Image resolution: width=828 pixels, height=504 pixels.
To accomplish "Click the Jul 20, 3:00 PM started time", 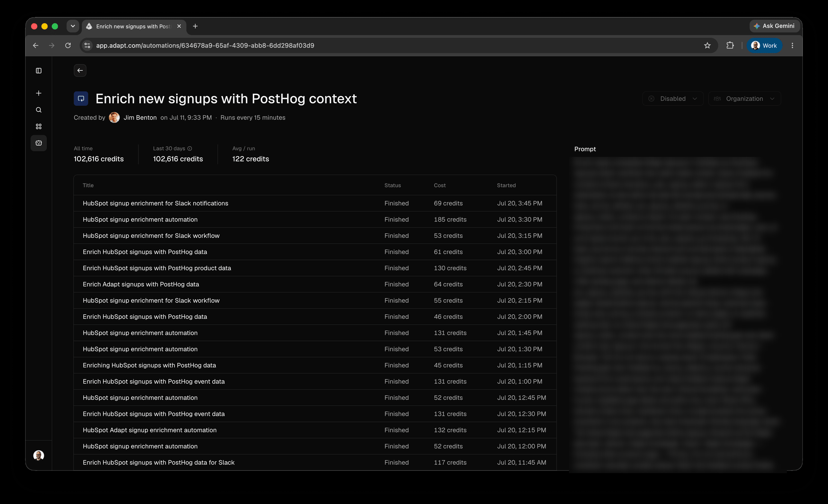I will tap(519, 252).
